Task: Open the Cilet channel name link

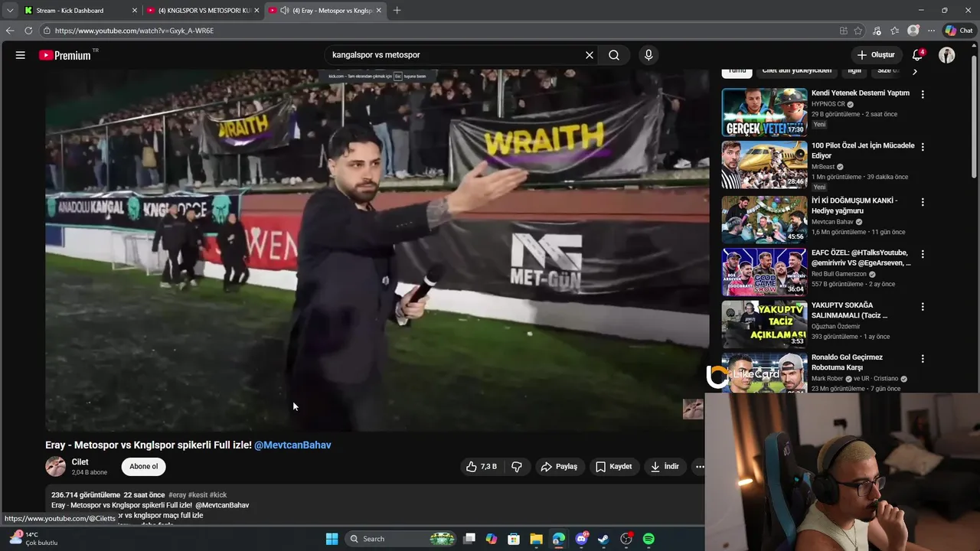Action: [80, 461]
